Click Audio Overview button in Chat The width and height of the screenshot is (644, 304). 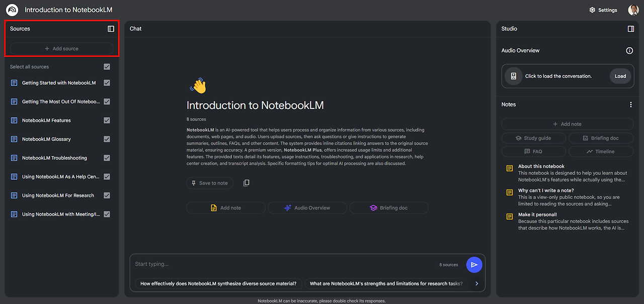(x=307, y=208)
